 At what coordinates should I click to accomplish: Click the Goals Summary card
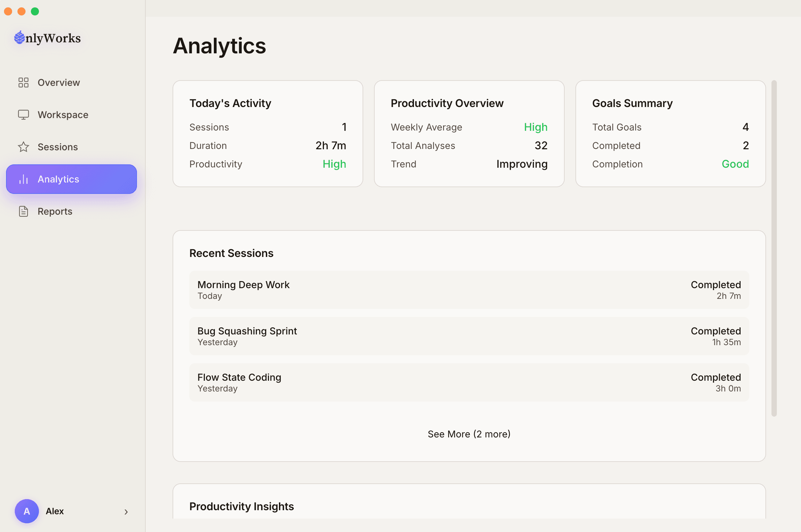tap(670, 134)
